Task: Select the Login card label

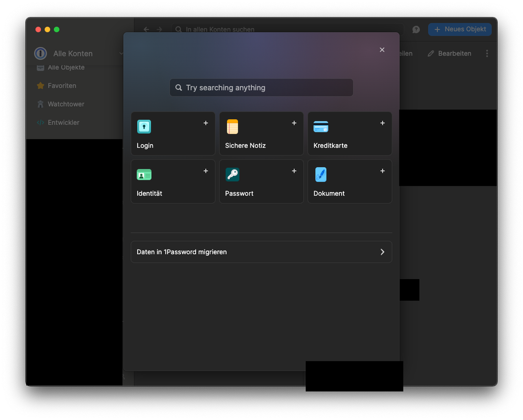Action: pos(145,146)
